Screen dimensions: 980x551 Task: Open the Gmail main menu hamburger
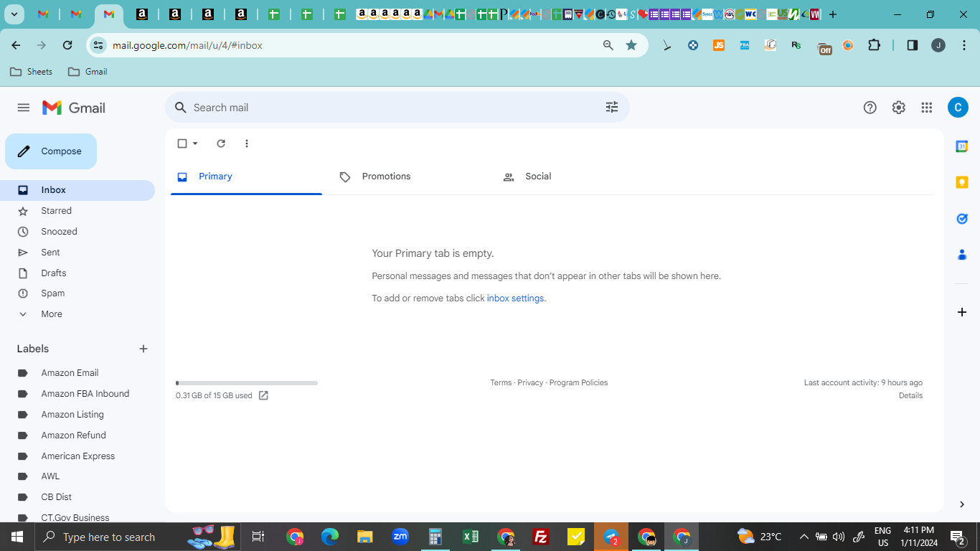tap(24, 108)
